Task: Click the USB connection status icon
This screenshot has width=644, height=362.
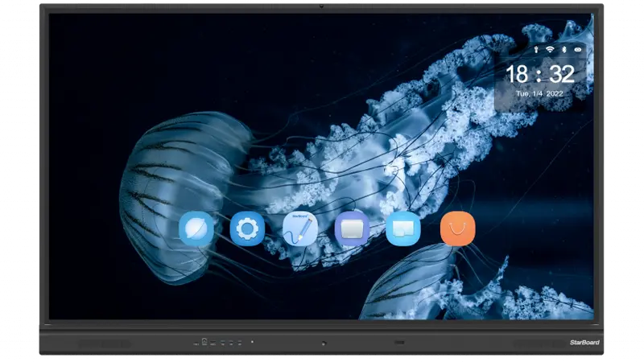Action: [535, 49]
